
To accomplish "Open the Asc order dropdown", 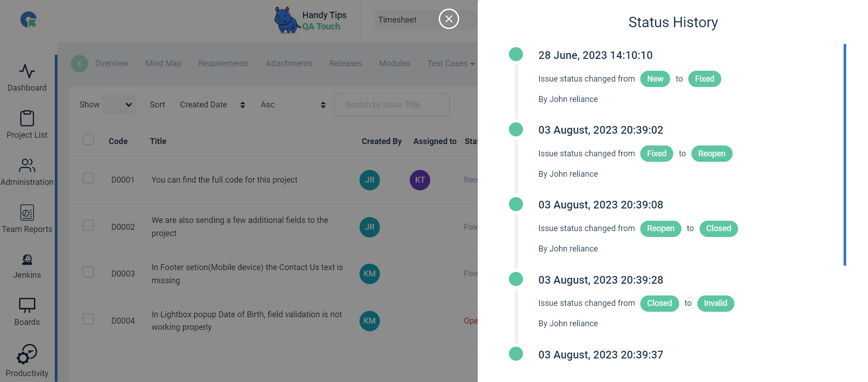I will pyautogui.click(x=293, y=105).
